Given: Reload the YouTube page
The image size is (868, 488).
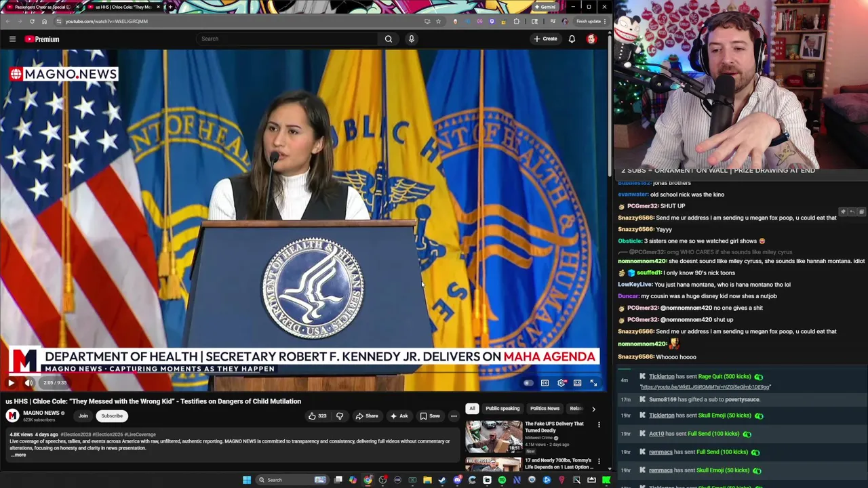Looking at the screenshot, I should coord(32,21).
